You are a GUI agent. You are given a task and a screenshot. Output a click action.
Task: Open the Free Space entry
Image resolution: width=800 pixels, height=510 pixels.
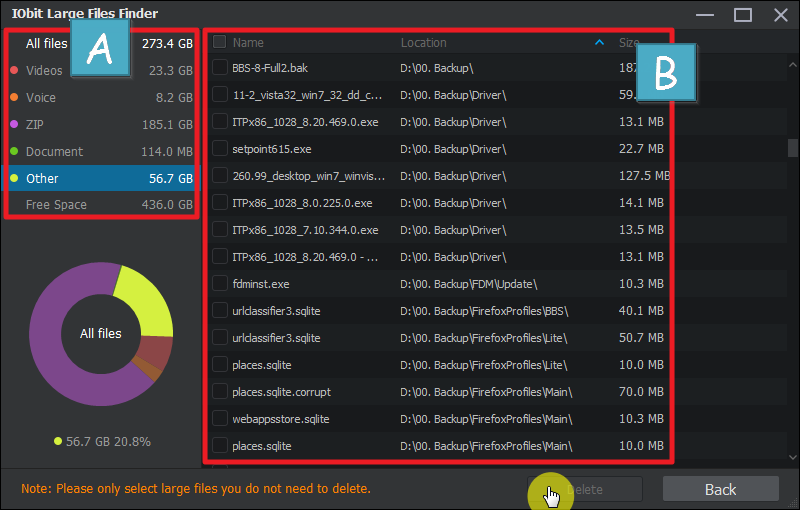point(56,205)
